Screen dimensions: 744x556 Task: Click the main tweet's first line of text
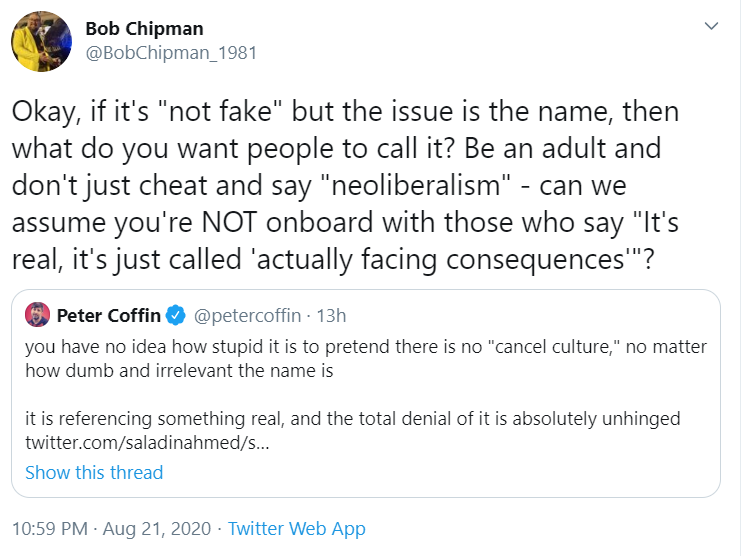click(x=345, y=112)
